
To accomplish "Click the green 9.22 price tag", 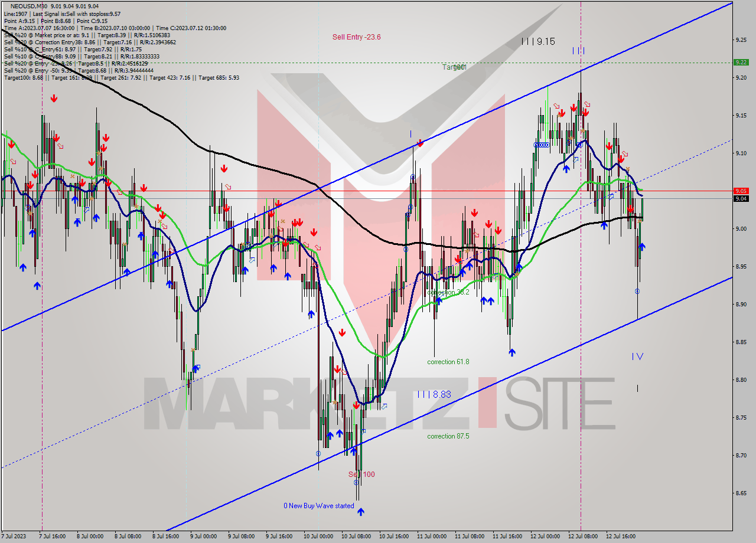I will coord(741,62).
